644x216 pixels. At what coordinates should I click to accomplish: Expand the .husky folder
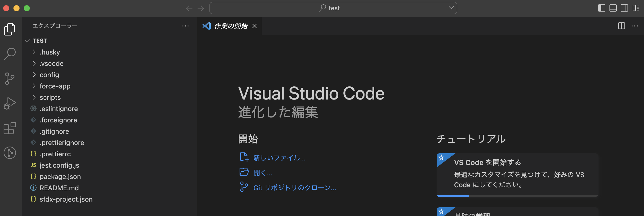(x=34, y=52)
